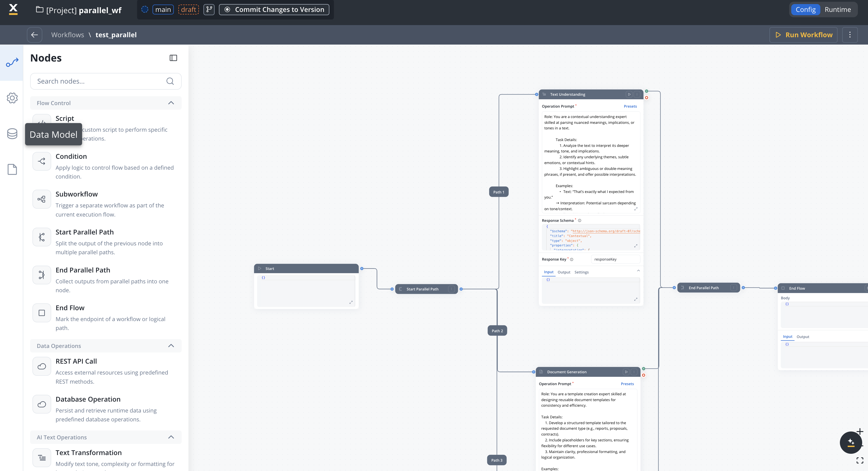Click the draft version badge
The image size is (868, 471).
pyautogui.click(x=188, y=9)
